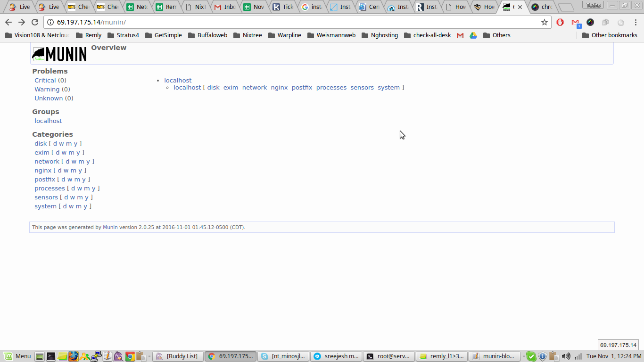Open the clipboard manager tray icon
644x362 pixels.
(553, 356)
